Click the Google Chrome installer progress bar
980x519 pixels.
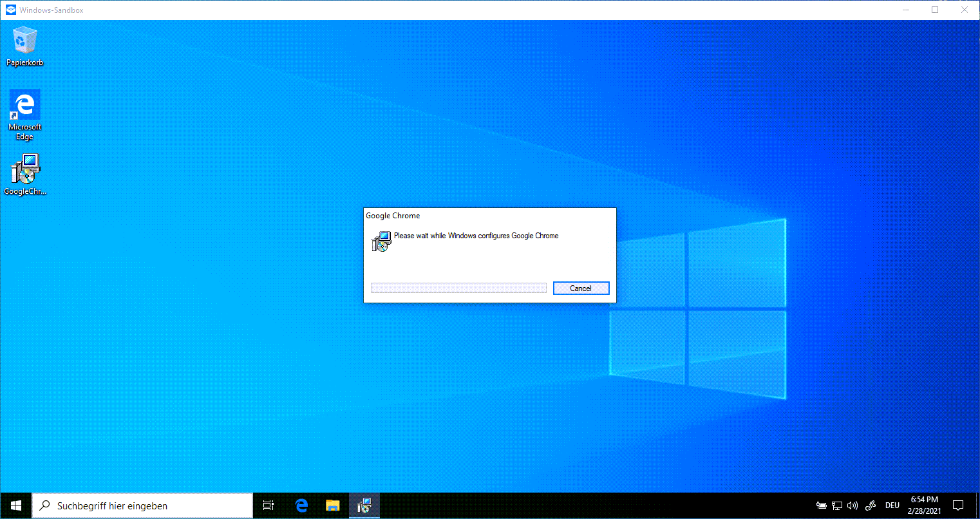[458, 288]
